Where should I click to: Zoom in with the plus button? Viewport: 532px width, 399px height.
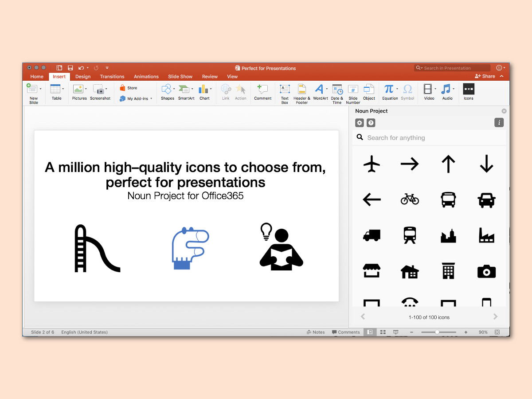pos(466,332)
